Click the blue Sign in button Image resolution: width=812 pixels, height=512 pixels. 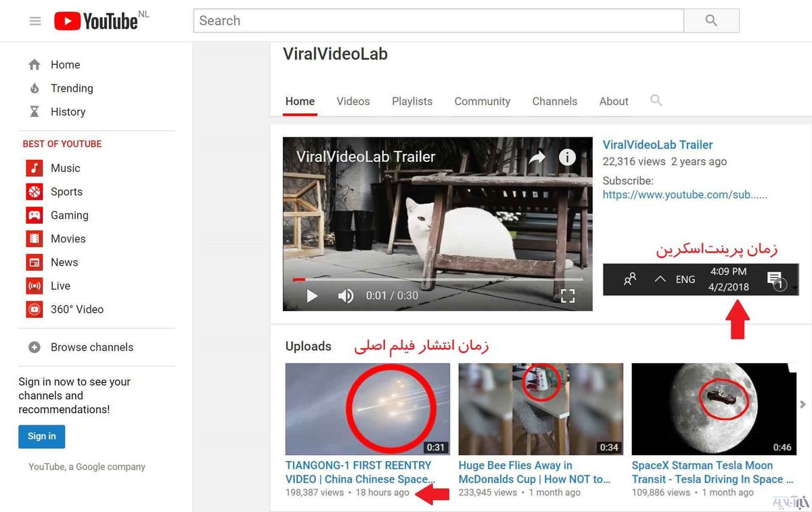pyautogui.click(x=42, y=437)
